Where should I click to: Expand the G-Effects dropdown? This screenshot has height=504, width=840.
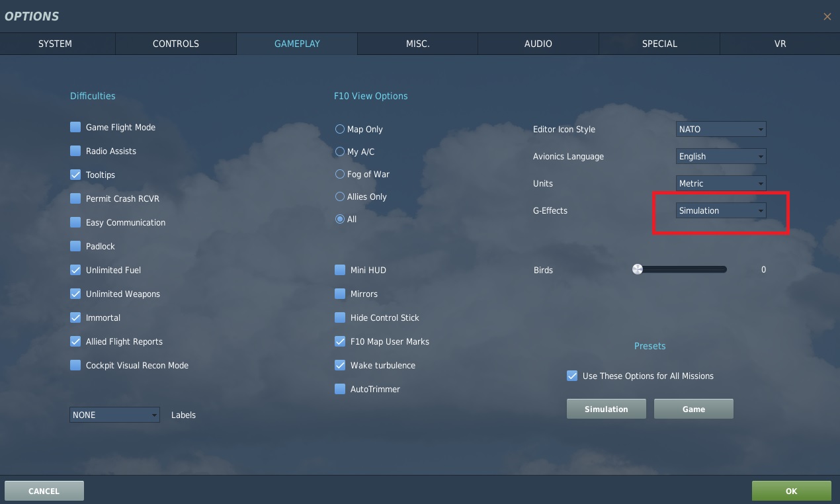click(721, 210)
